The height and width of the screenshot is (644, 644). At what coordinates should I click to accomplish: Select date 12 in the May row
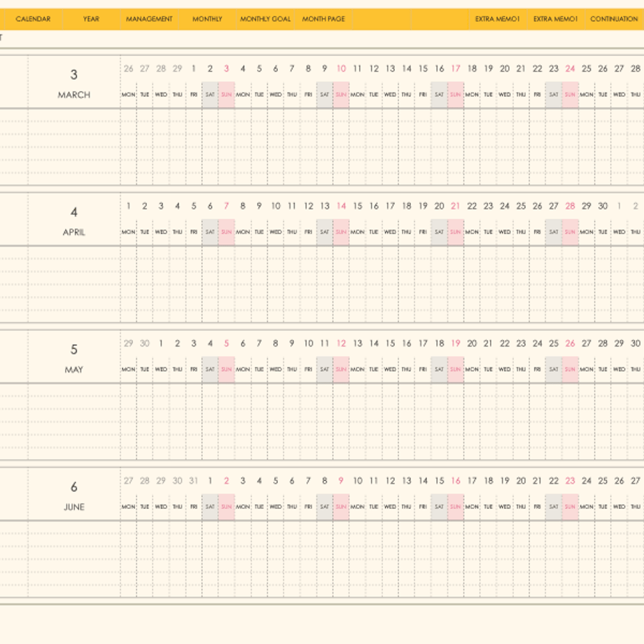342,344
